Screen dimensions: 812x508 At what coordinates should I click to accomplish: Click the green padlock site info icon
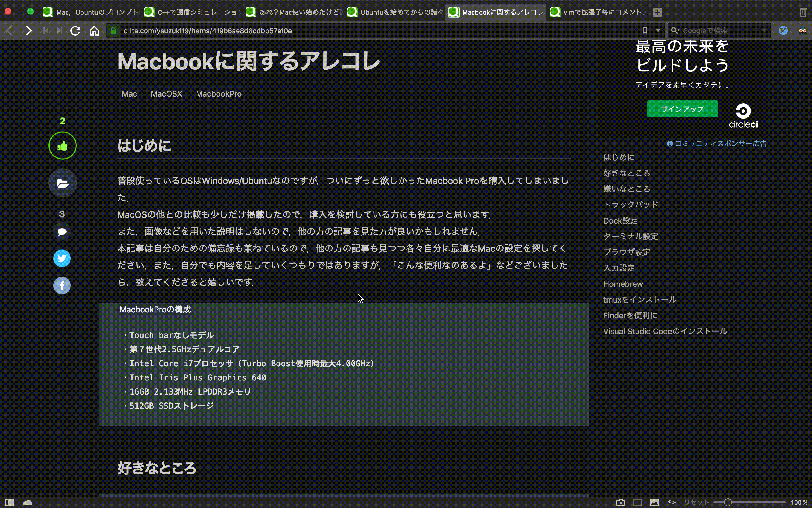click(113, 31)
